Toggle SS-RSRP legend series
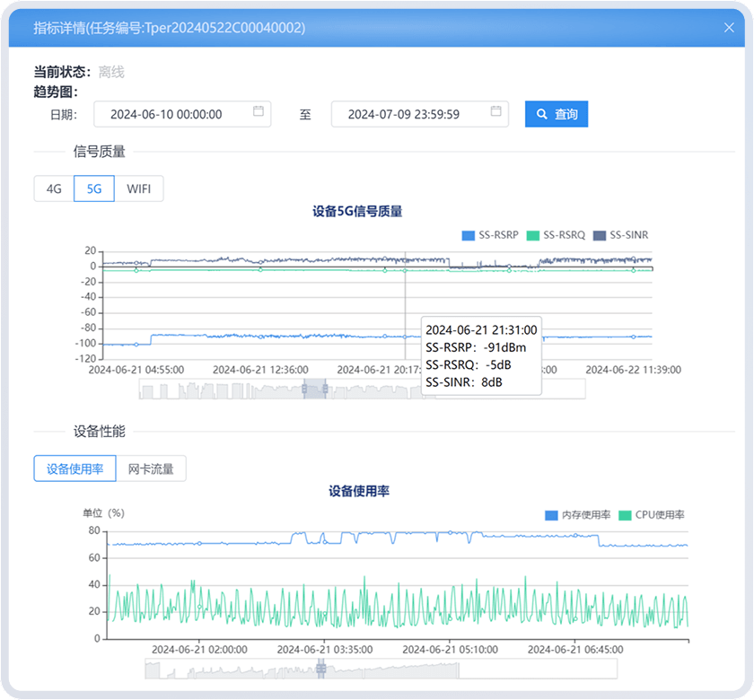 coord(490,235)
